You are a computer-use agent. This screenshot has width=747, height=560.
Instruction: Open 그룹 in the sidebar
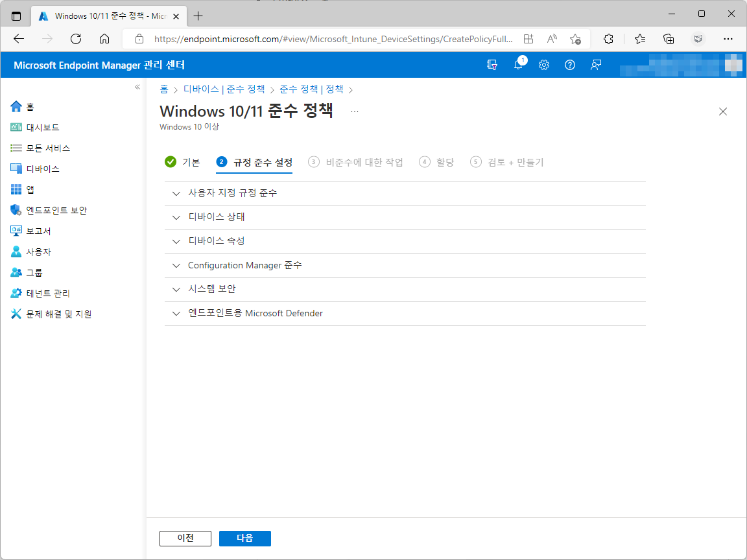[x=26, y=272]
